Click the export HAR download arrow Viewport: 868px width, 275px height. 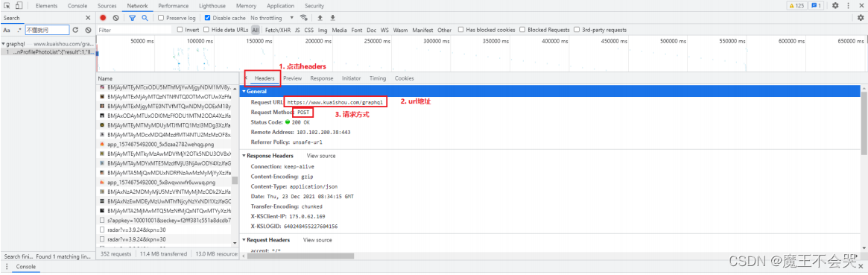click(333, 18)
